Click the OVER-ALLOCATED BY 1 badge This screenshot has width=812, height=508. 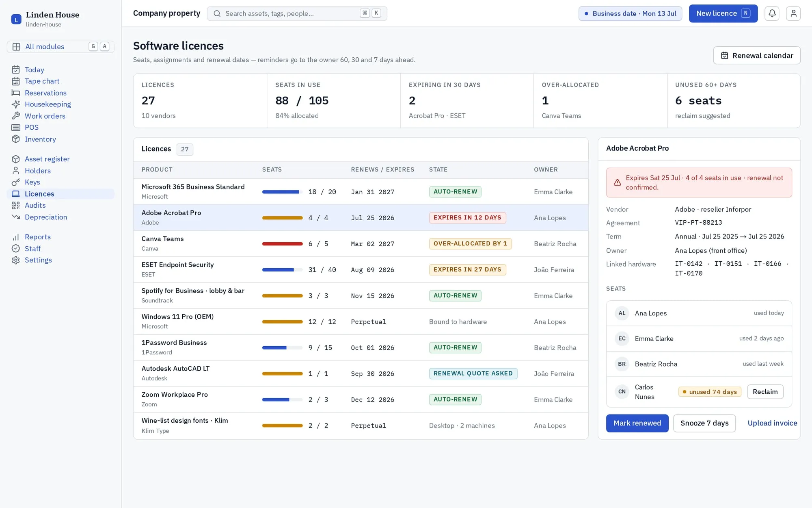(x=470, y=243)
